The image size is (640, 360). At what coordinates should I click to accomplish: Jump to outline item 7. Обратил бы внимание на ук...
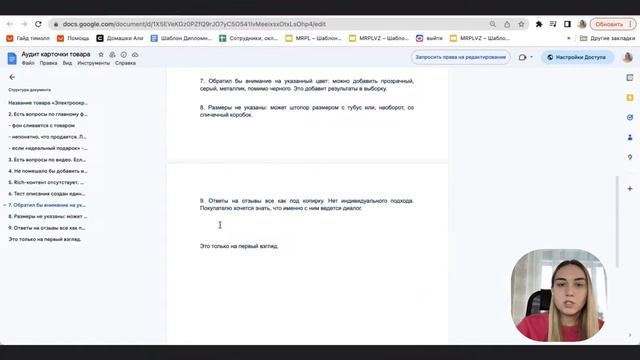pos(47,205)
